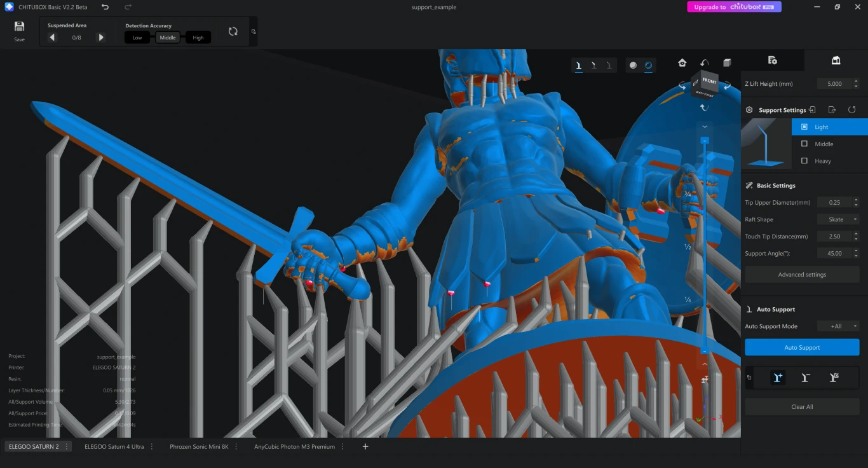Select the delete support tool

(806, 378)
